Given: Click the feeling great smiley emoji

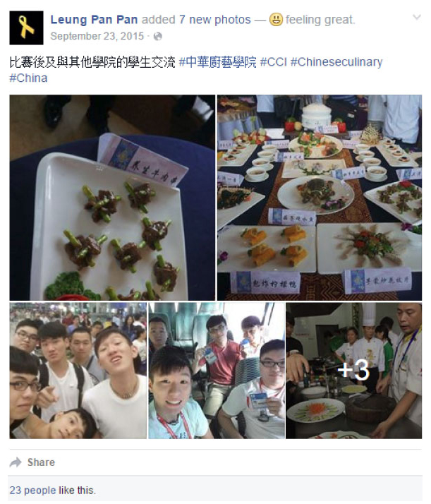Looking at the screenshot, I should click(x=276, y=20).
